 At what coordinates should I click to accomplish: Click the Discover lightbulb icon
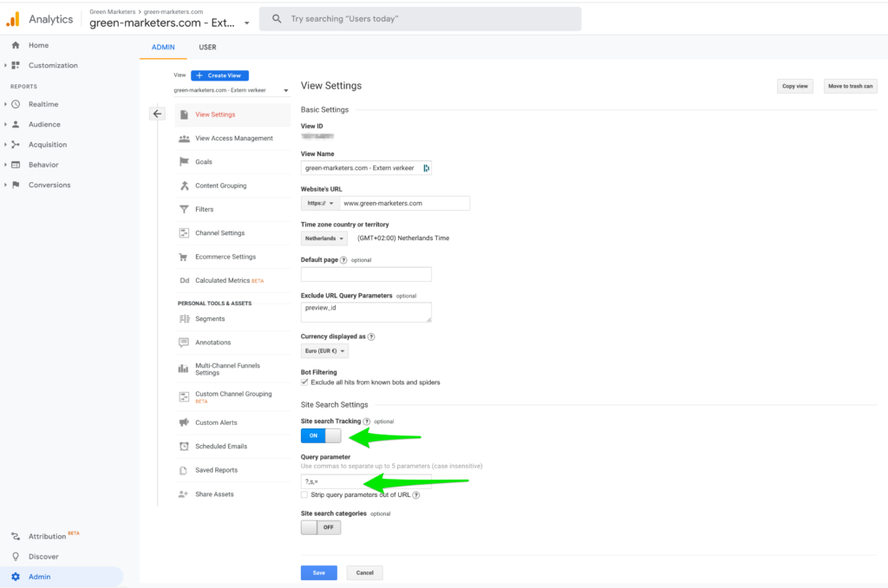16,557
